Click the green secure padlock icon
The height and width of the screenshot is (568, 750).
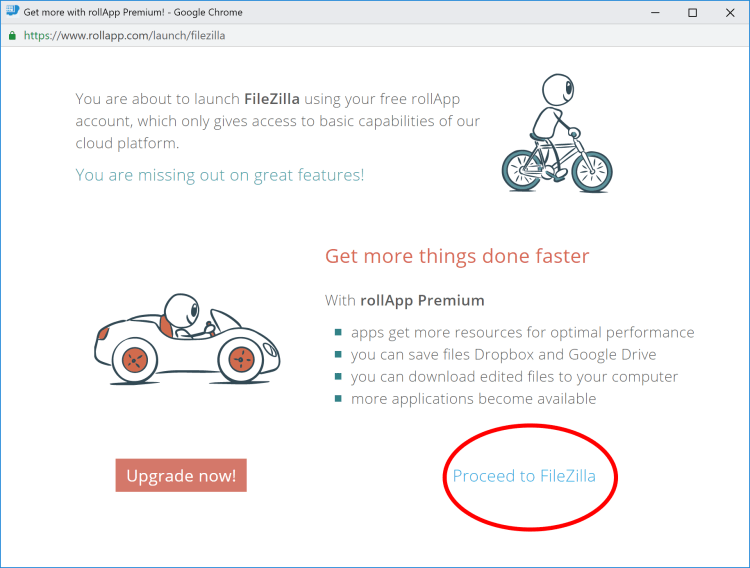[x=12, y=35]
